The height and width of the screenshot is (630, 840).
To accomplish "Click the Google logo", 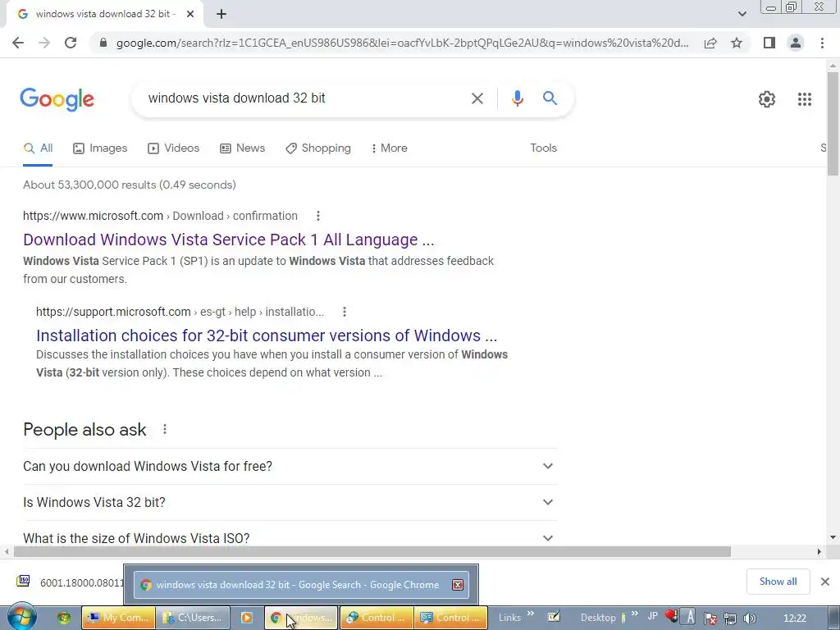I will [57, 99].
